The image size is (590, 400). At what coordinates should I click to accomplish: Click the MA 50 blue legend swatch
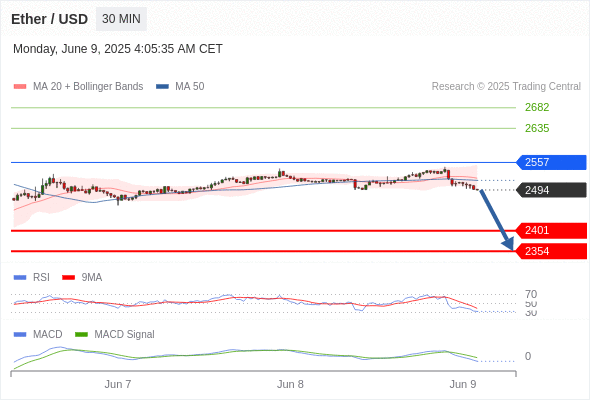coord(162,87)
